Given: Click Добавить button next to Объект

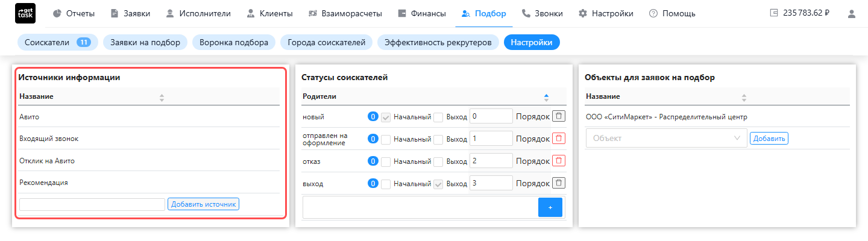Looking at the screenshot, I should point(769,139).
